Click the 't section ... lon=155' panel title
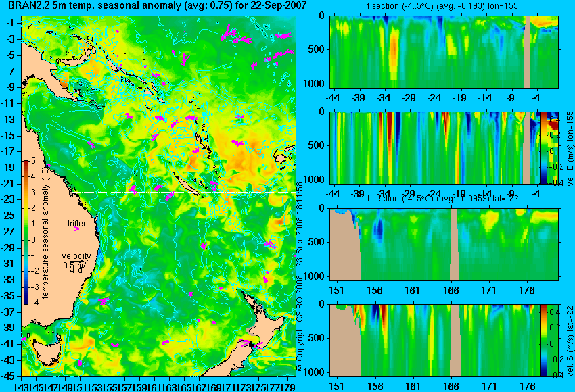The image size is (575, 392). point(442,6)
